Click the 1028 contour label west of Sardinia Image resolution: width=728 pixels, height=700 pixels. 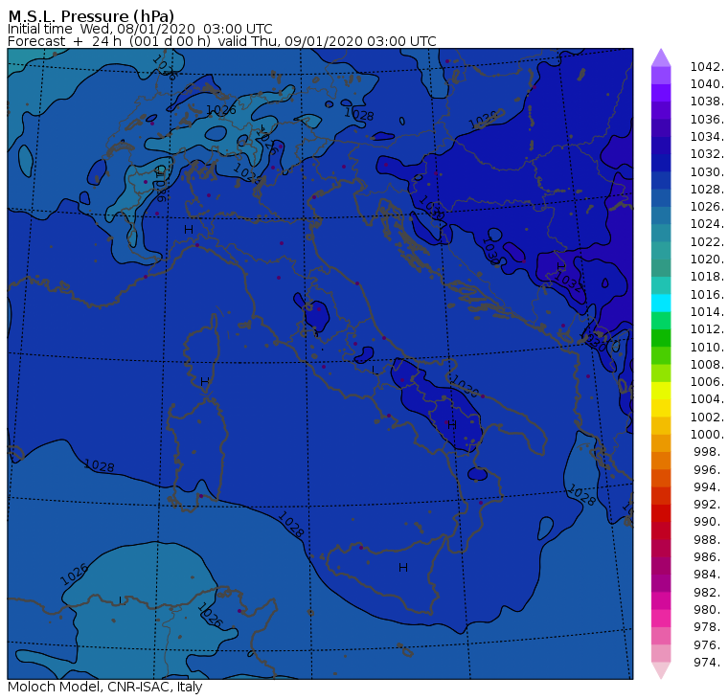click(x=99, y=465)
